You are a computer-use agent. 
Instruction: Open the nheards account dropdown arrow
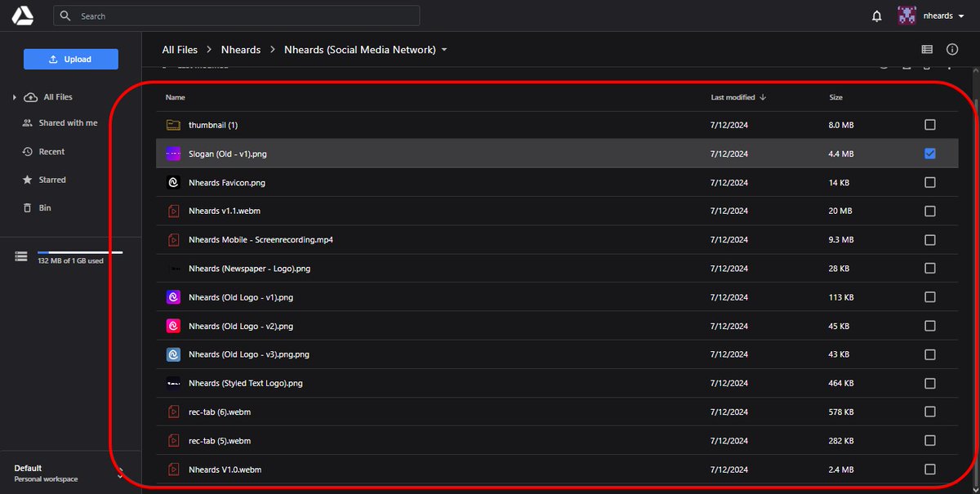click(961, 16)
